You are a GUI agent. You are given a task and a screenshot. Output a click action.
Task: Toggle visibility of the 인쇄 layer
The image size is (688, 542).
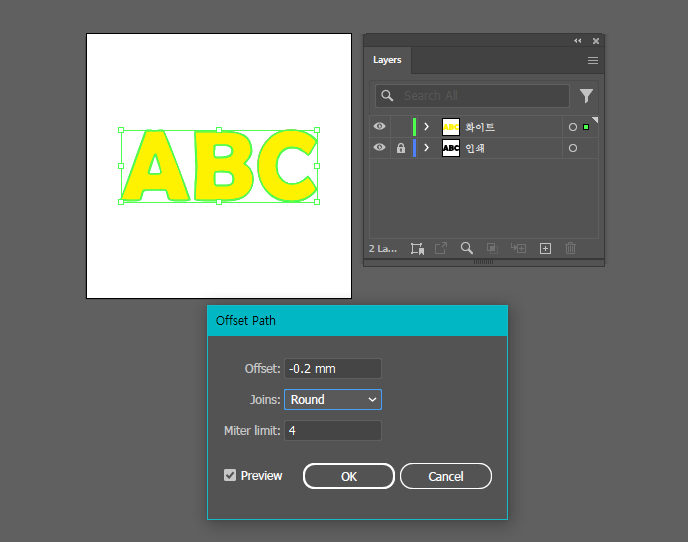pos(380,147)
